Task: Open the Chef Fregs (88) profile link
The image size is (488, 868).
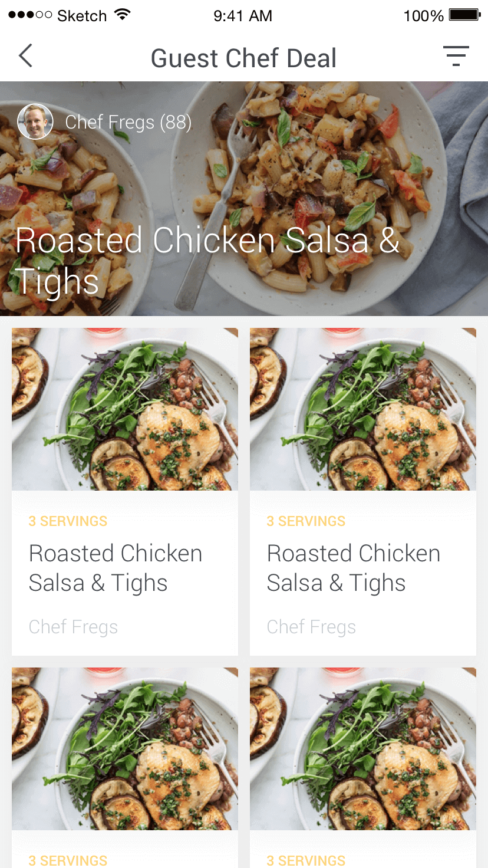Action: tap(128, 122)
